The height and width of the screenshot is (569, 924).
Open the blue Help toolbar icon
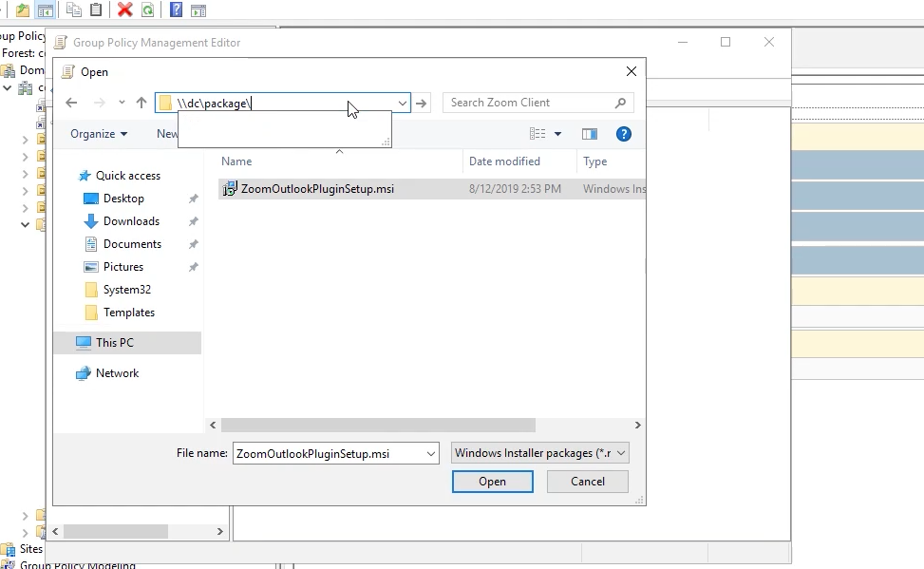click(x=176, y=9)
